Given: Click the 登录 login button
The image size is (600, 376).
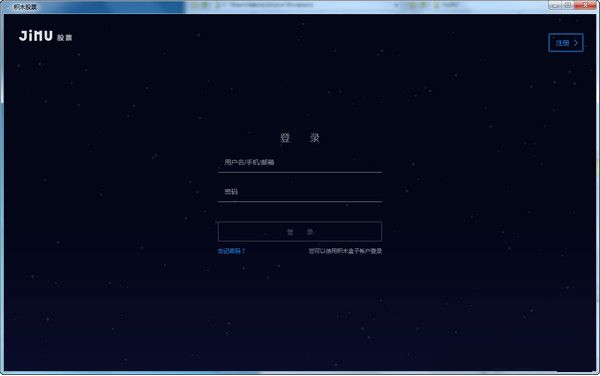Looking at the screenshot, I should coord(300,231).
